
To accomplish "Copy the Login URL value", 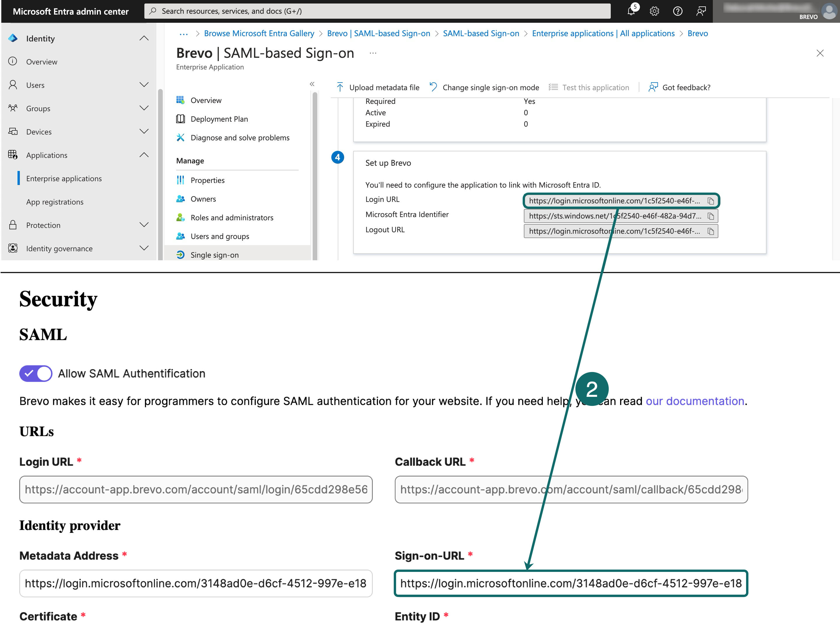I will pyautogui.click(x=711, y=201).
